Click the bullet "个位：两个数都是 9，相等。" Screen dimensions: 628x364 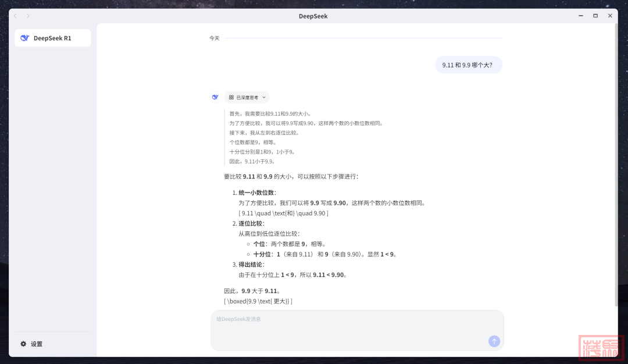290,244
